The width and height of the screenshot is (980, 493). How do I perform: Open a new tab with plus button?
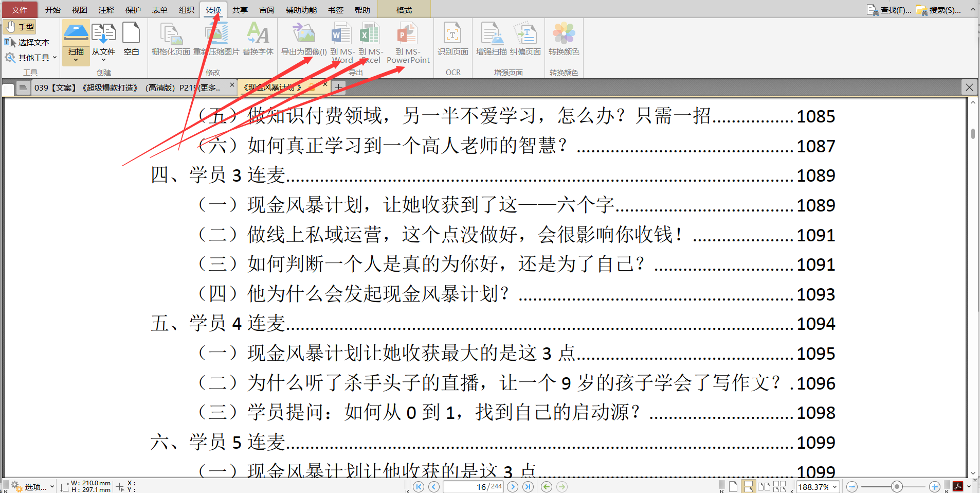(338, 88)
